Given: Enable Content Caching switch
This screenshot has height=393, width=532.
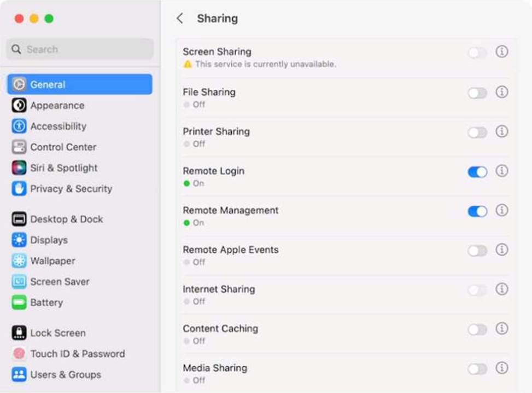Looking at the screenshot, I should point(477,330).
